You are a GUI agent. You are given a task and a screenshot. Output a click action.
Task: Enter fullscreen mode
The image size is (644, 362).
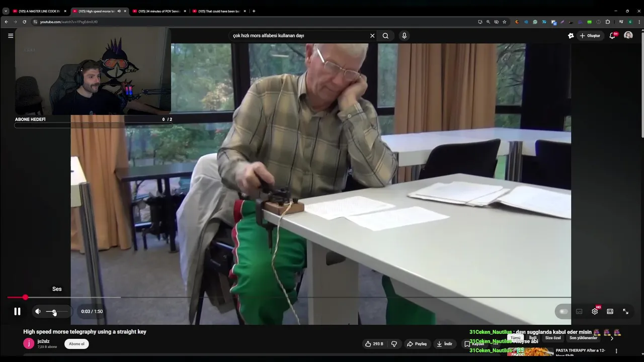[x=625, y=311]
